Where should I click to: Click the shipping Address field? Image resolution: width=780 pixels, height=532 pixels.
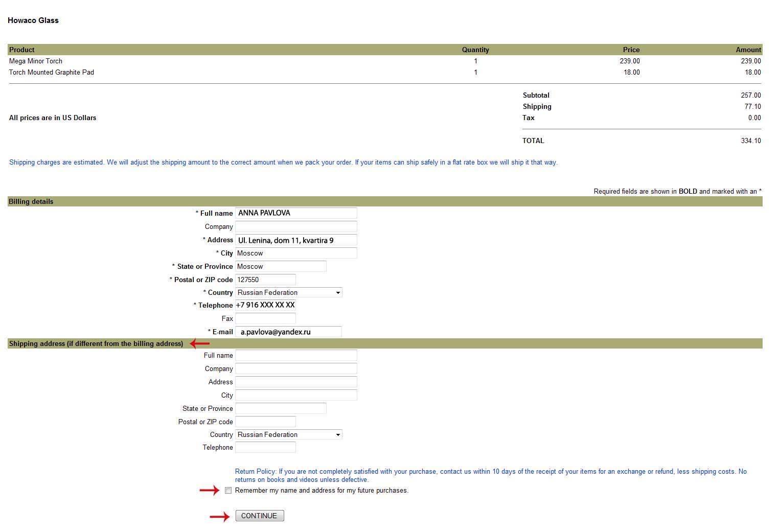tap(296, 382)
